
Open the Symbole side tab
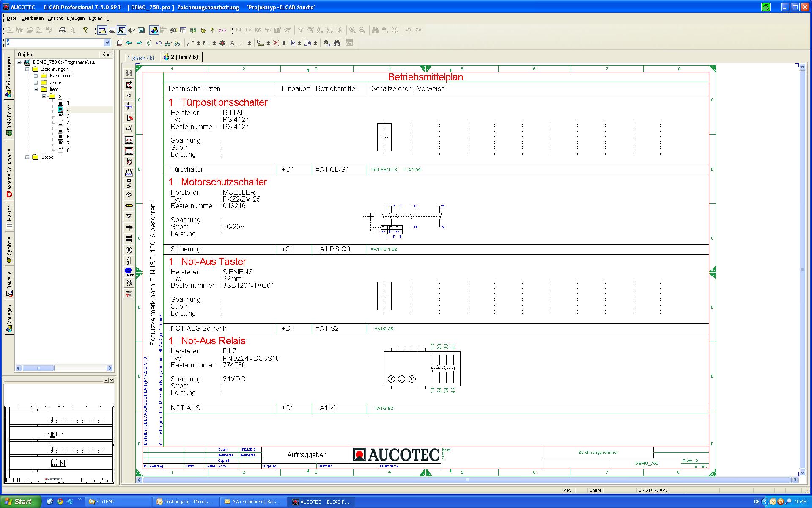click(x=9, y=250)
